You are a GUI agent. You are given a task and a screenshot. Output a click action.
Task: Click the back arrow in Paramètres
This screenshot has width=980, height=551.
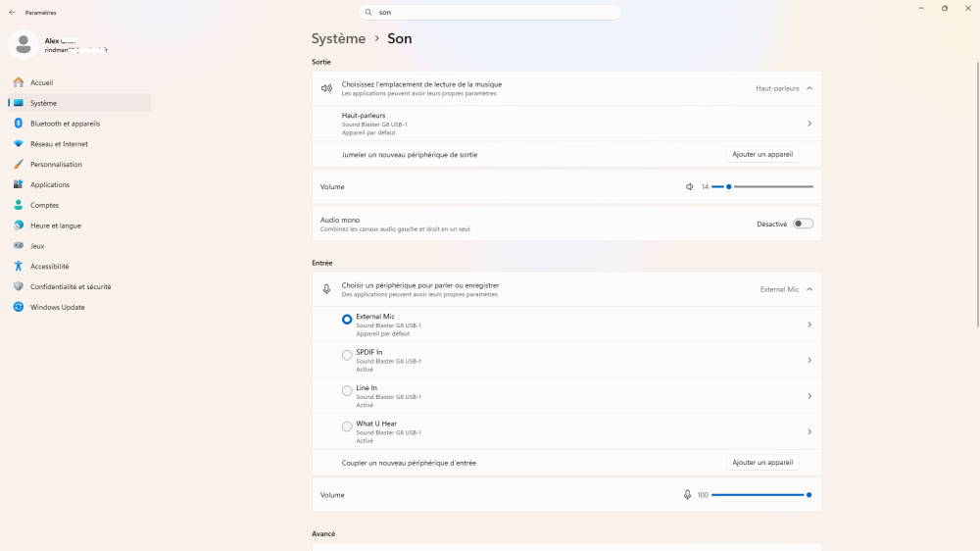[12, 13]
